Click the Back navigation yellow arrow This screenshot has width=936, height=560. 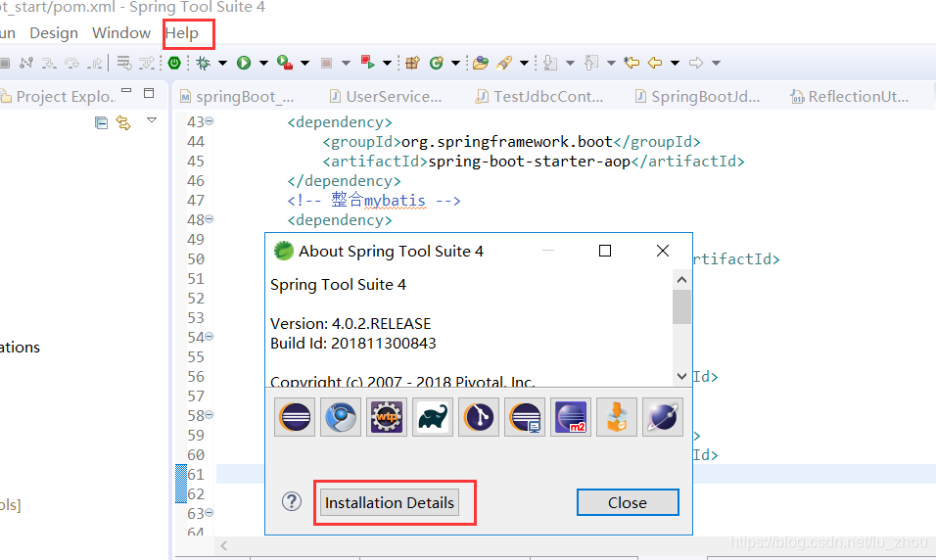pos(655,63)
